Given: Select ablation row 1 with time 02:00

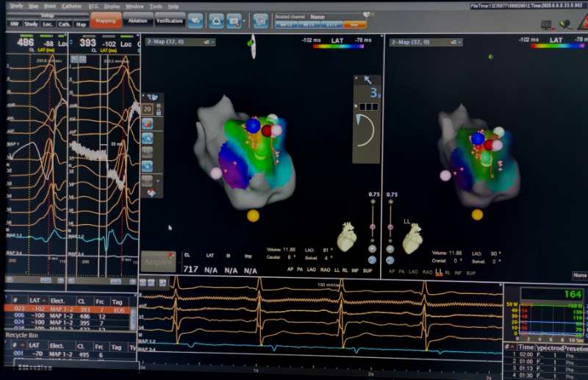Looking at the screenshot, I should 545,354.
